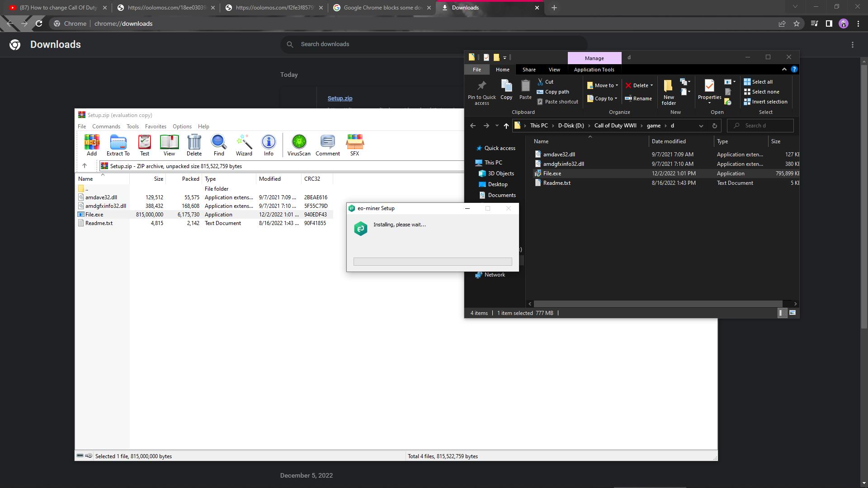The height and width of the screenshot is (488, 868).
Task: Click Rename in the Organize group
Action: point(638,99)
